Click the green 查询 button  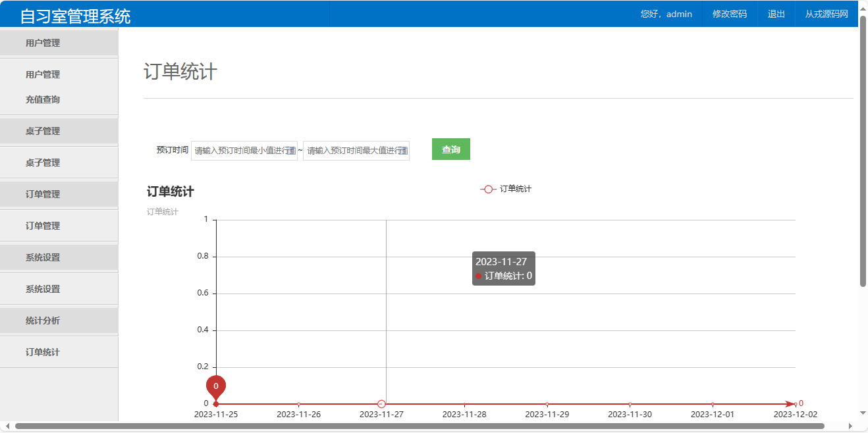[x=450, y=149]
